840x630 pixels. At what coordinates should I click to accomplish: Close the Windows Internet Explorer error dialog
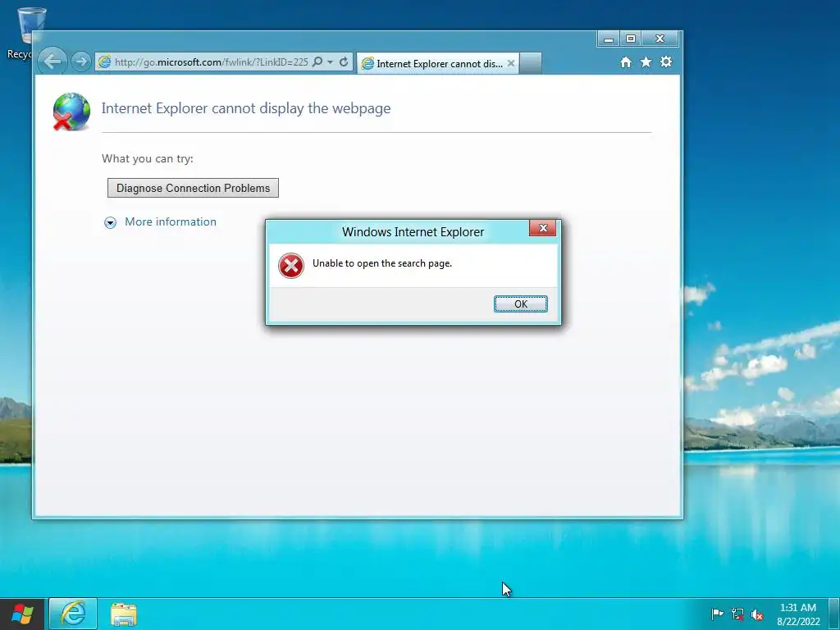point(542,228)
